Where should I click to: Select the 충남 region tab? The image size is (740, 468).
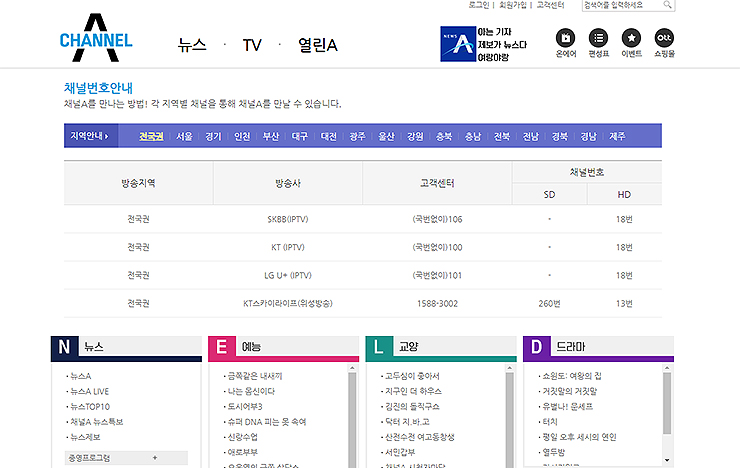[473, 136]
